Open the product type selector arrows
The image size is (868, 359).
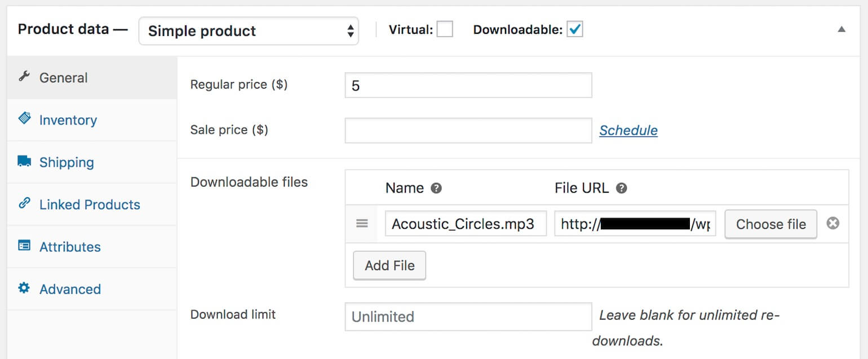point(350,31)
